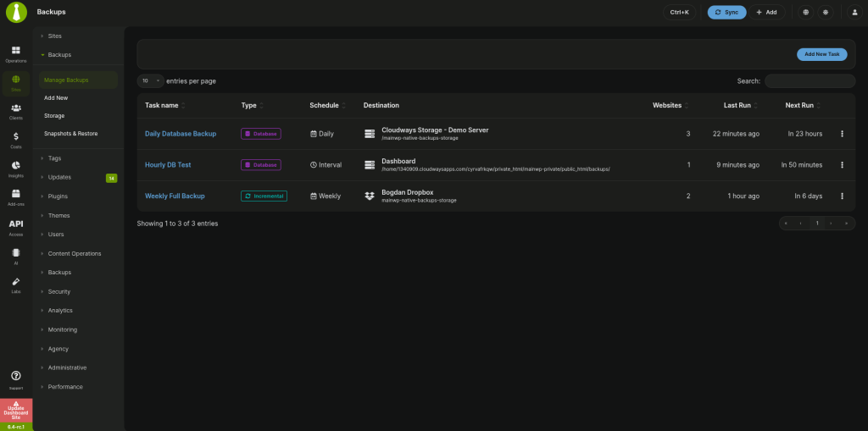Click the Ctrl+K shortcut button
Viewport: 868px width, 431px height.
(x=679, y=12)
